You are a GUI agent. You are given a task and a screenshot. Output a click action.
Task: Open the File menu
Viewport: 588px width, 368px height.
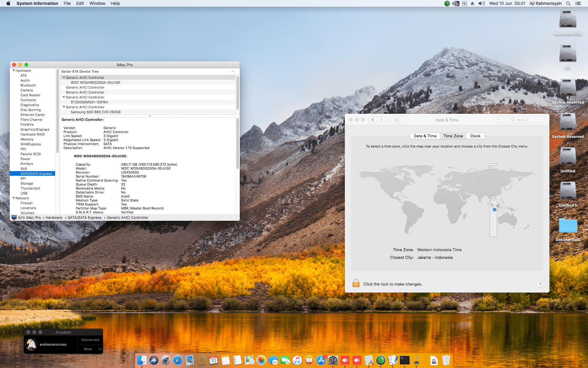click(x=67, y=3)
